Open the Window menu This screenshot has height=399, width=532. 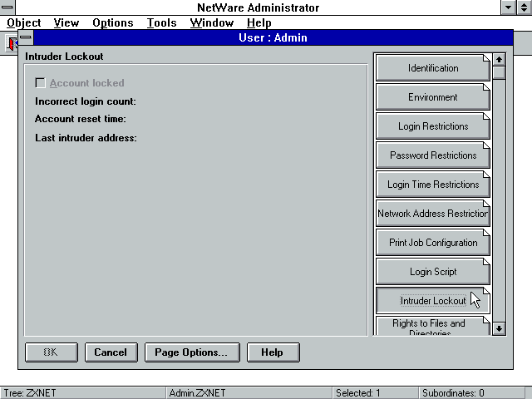point(212,22)
